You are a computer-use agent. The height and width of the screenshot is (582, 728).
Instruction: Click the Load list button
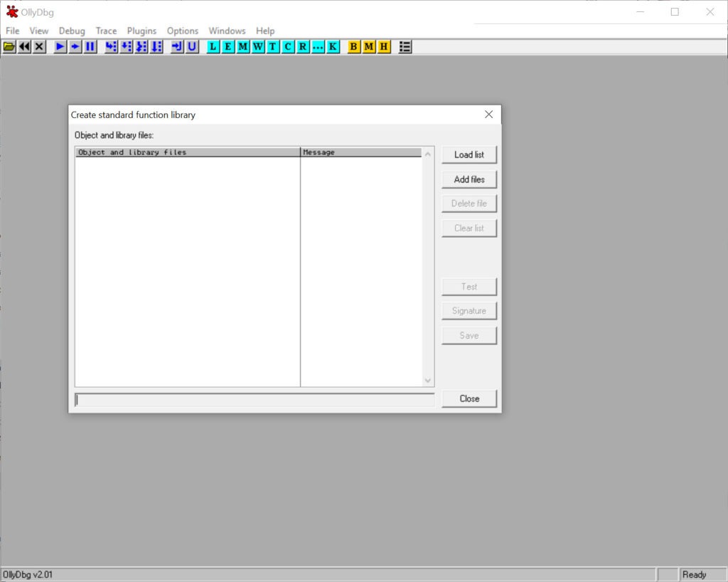(469, 154)
